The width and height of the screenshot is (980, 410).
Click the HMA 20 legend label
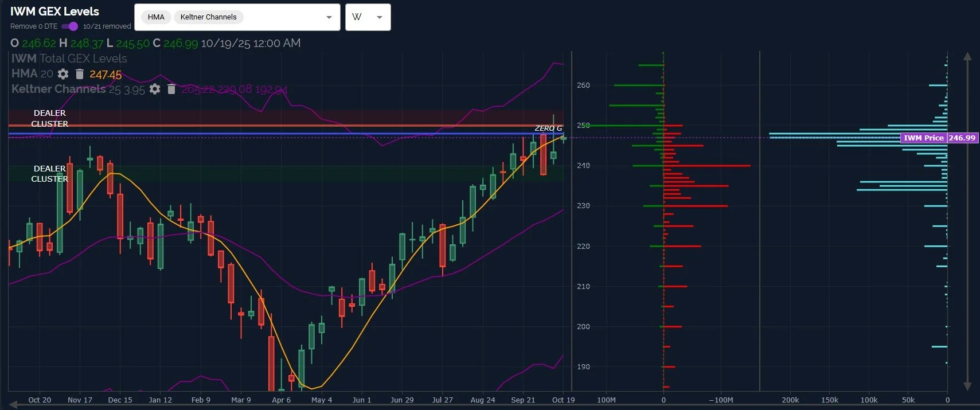pos(32,74)
